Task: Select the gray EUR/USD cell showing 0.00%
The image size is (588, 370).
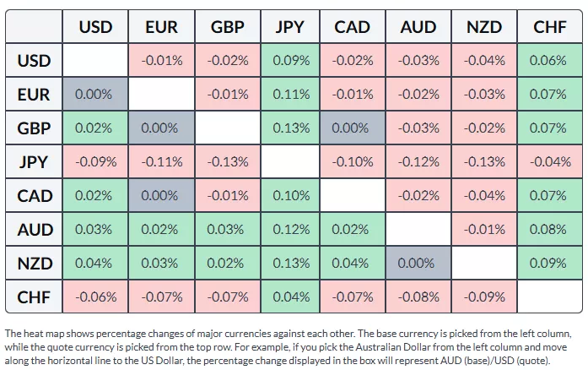Action: pyautogui.click(x=95, y=95)
